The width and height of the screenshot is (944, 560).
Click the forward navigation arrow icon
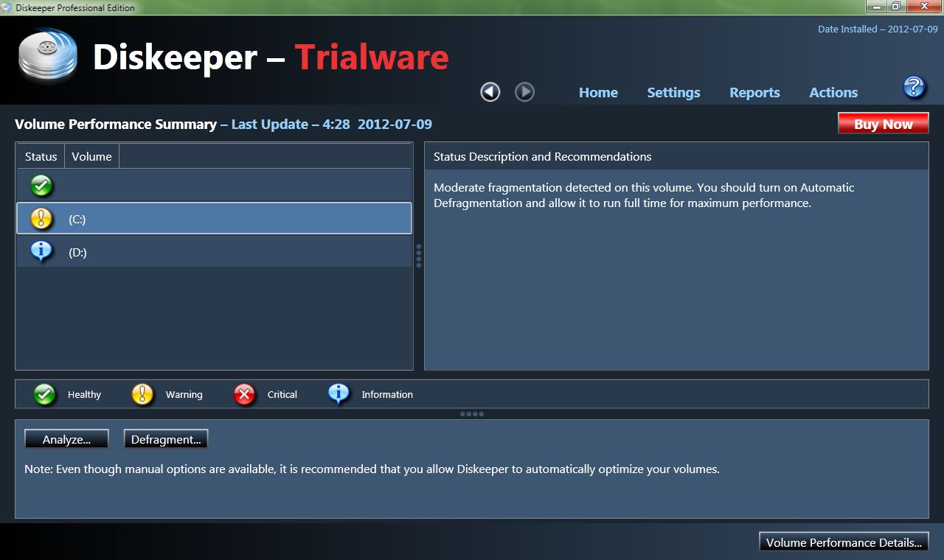pyautogui.click(x=524, y=91)
